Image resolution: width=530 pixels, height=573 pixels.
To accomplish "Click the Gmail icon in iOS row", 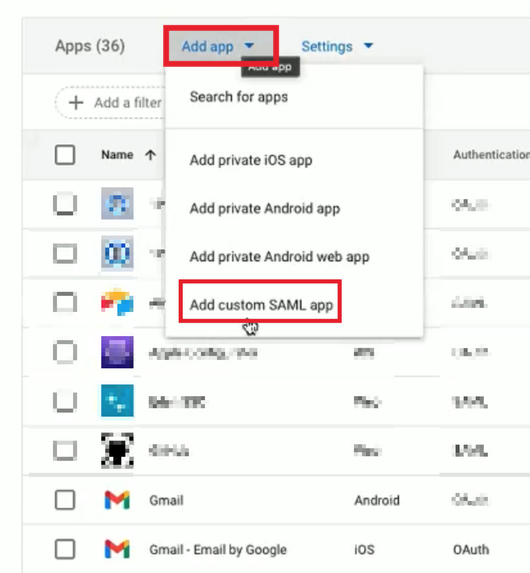I will click(117, 549).
